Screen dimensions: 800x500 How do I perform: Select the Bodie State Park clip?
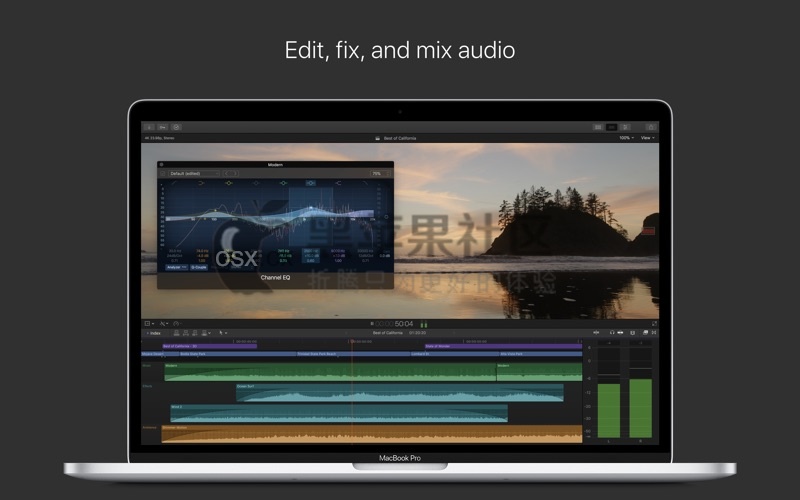point(237,354)
